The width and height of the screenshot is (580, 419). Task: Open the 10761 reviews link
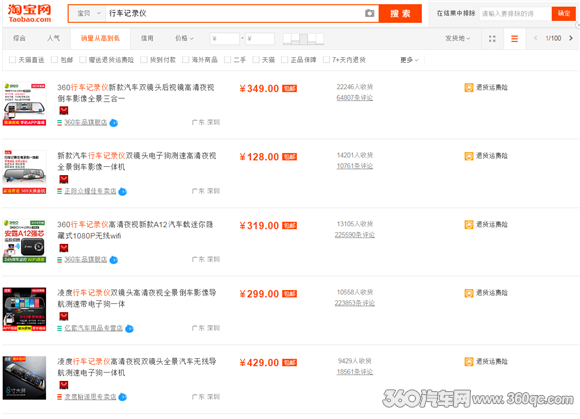pyautogui.click(x=354, y=166)
